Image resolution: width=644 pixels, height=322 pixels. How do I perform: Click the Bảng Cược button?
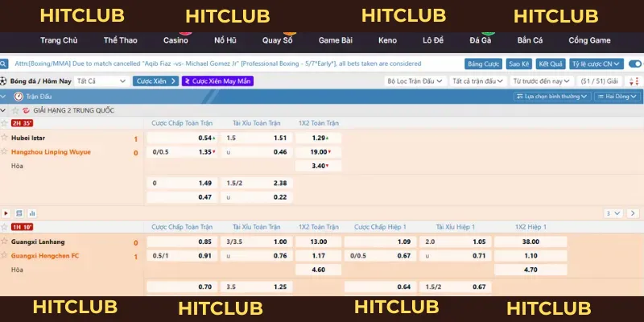pyautogui.click(x=484, y=64)
